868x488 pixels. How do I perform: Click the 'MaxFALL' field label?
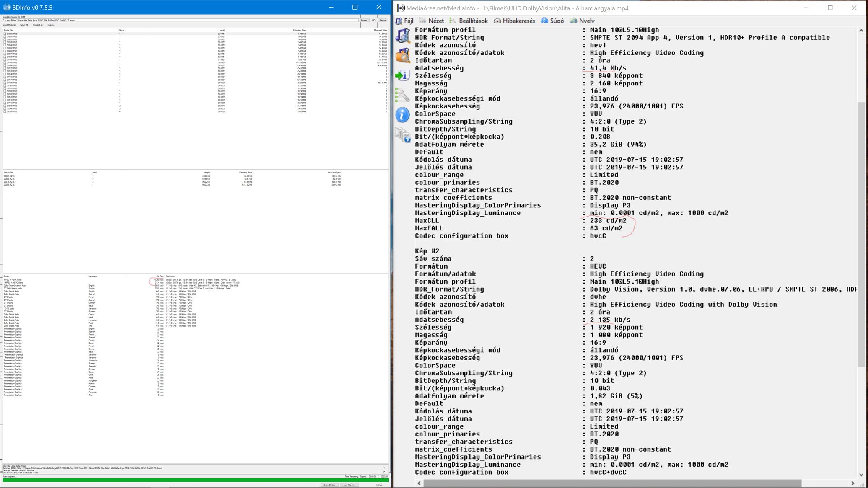coord(429,228)
